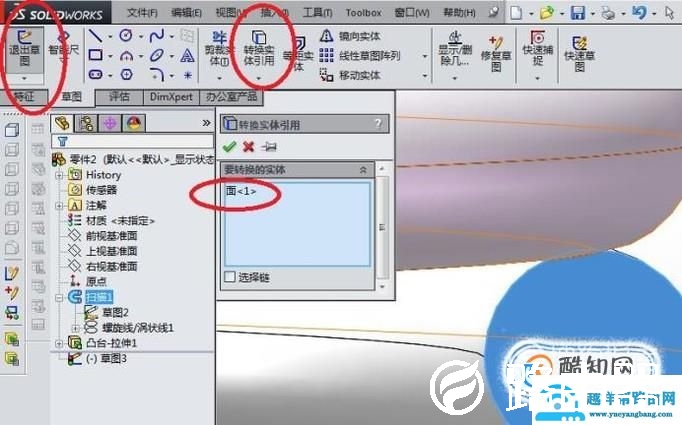Click Mirror Entities (镜向实体)
This screenshot has width=682, height=425.
point(350,36)
